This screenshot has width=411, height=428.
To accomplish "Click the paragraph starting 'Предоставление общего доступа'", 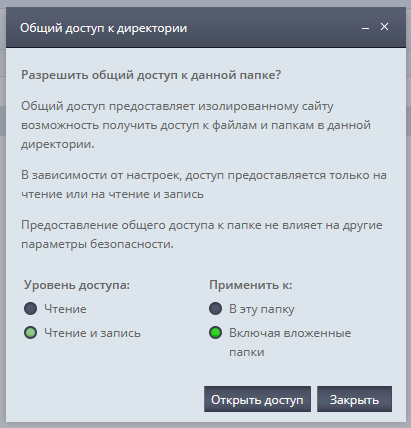I will pos(202,234).
